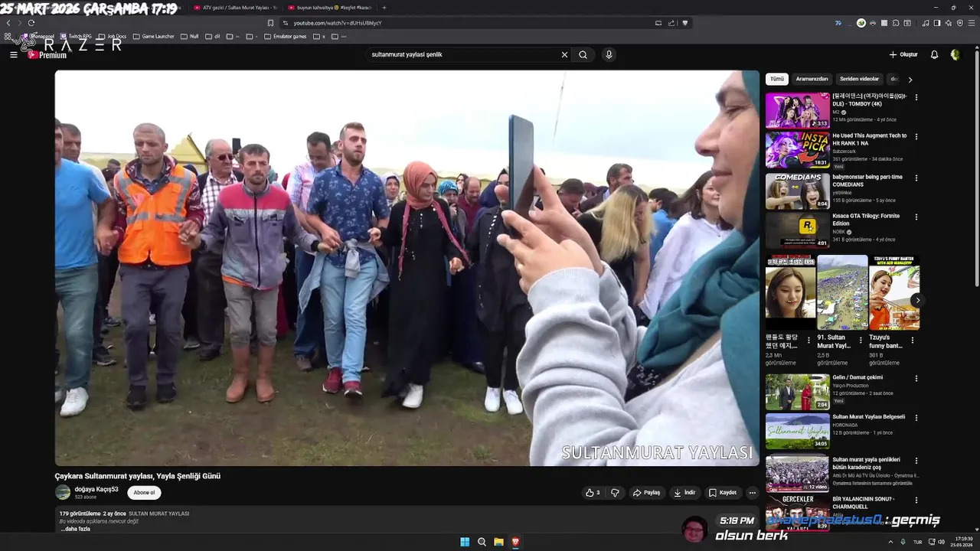Open Windows Start menu

coord(464,542)
